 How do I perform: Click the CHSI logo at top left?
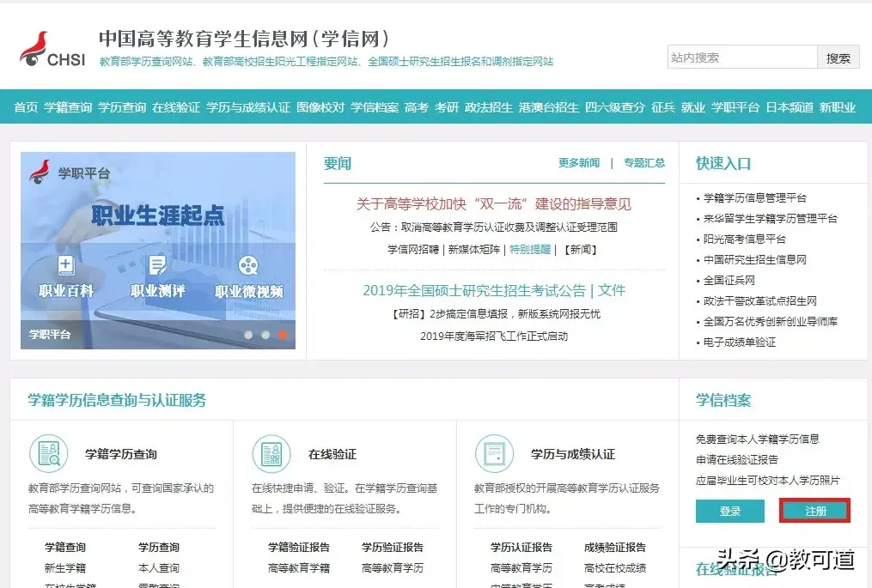[52, 50]
